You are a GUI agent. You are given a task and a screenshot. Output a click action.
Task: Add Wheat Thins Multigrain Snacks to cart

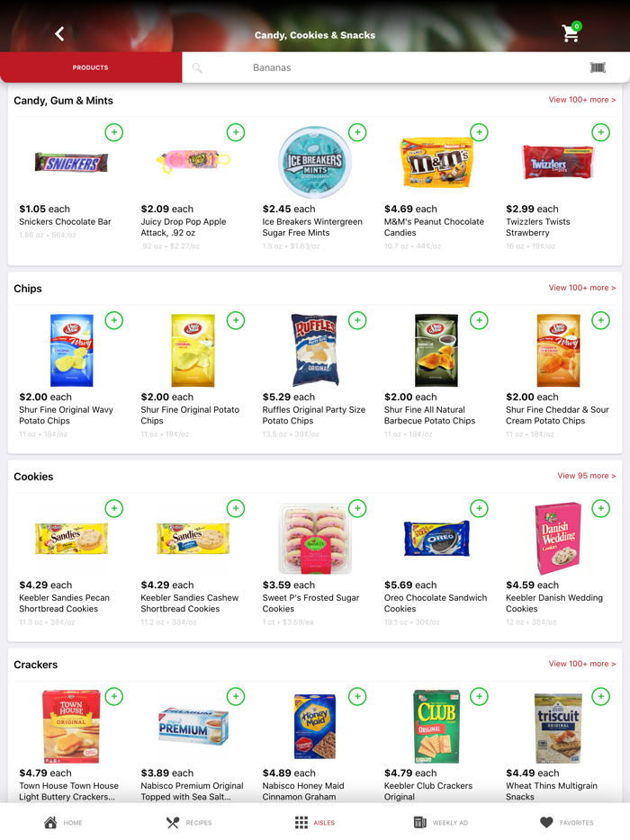(600, 696)
